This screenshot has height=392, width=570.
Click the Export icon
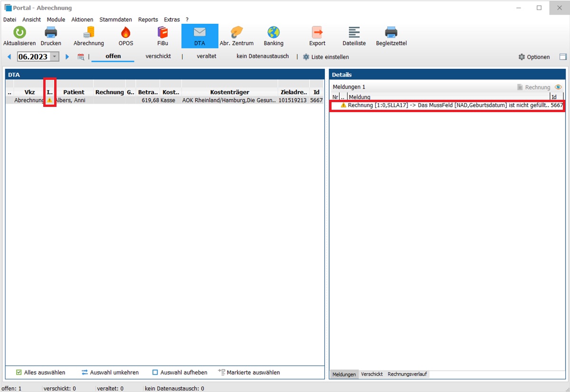317,32
